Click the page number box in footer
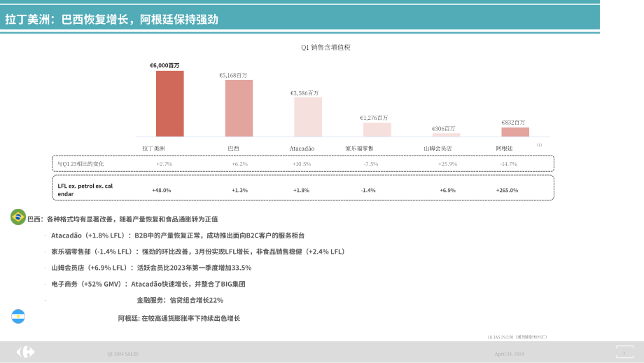Screen dimensions: 644x363 coord(624,352)
